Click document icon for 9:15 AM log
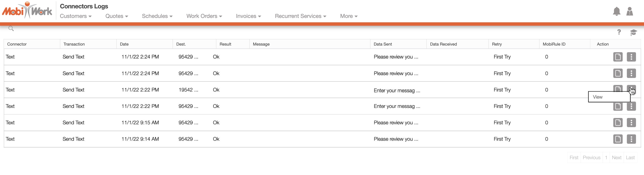This screenshot has width=644, height=175. (618, 123)
